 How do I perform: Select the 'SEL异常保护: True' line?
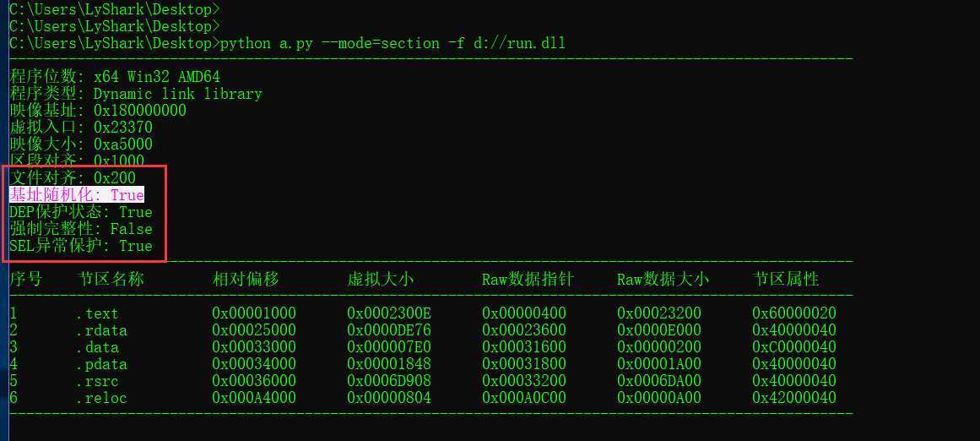pyautogui.click(x=81, y=246)
